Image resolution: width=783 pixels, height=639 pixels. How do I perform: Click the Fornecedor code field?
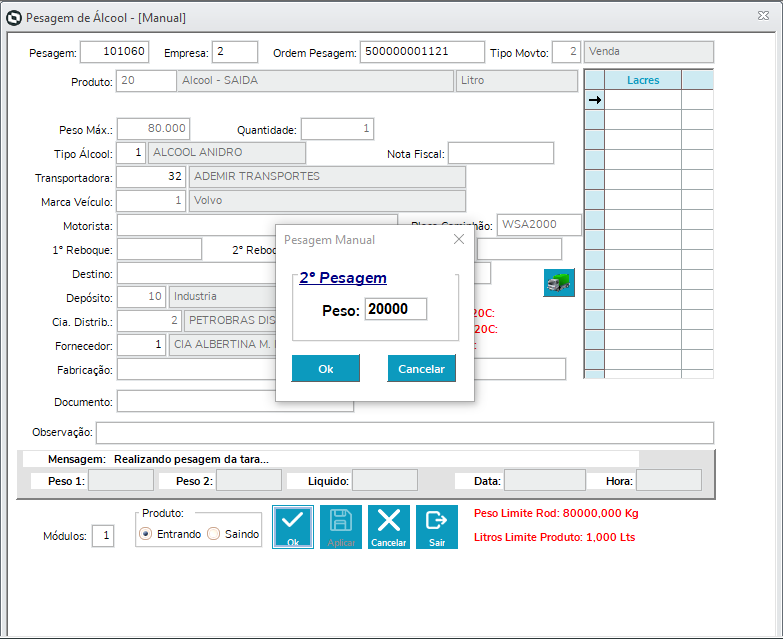(142, 345)
